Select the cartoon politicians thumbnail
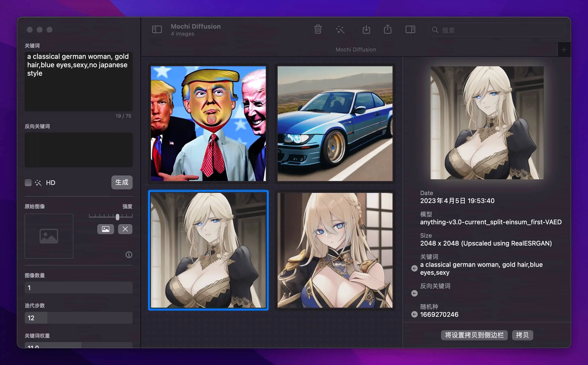The image size is (588, 365). [208, 124]
